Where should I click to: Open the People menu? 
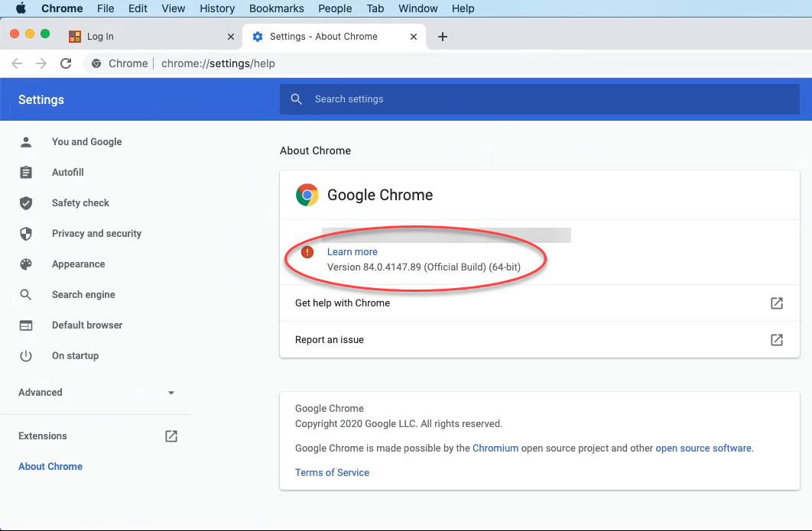pos(335,8)
